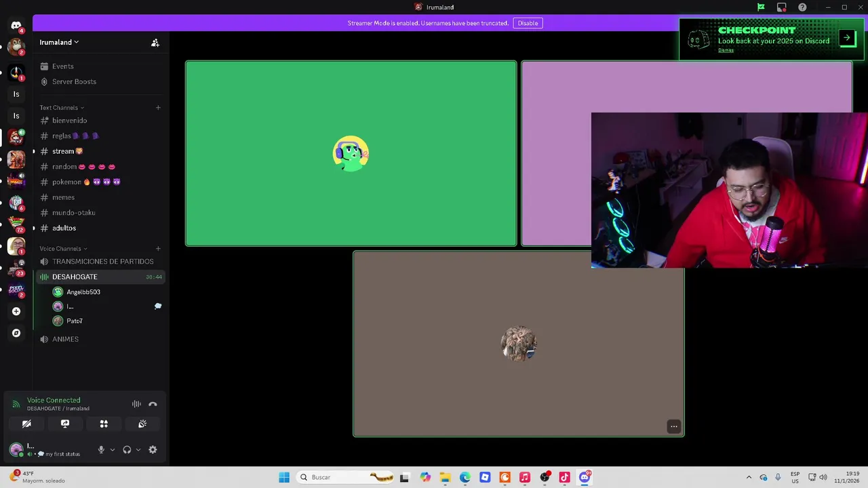Invite people using the Irumaland header icon
Viewport: 868px width, 488px height.
(155, 43)
